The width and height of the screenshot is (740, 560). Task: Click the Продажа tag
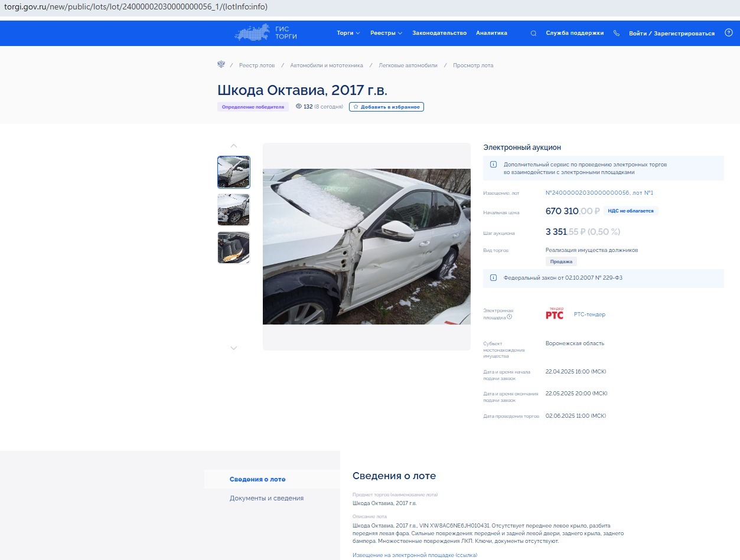click(x=561, y=261)
